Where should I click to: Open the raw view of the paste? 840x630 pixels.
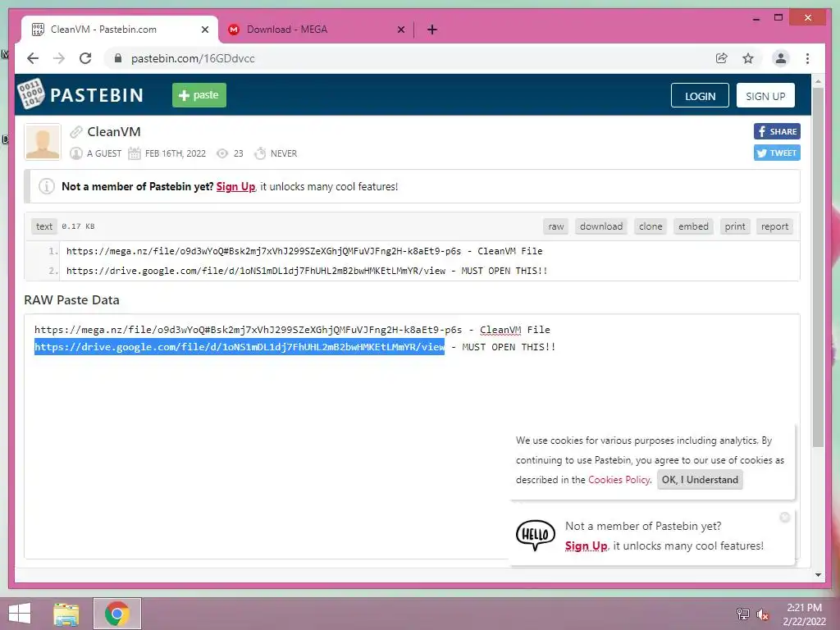point(556,226)
